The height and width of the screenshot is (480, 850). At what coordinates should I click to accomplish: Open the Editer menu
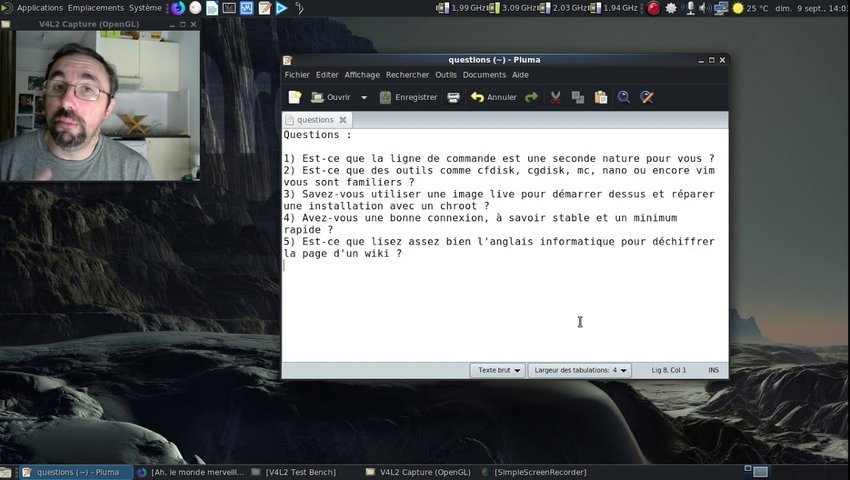(327, 75)
